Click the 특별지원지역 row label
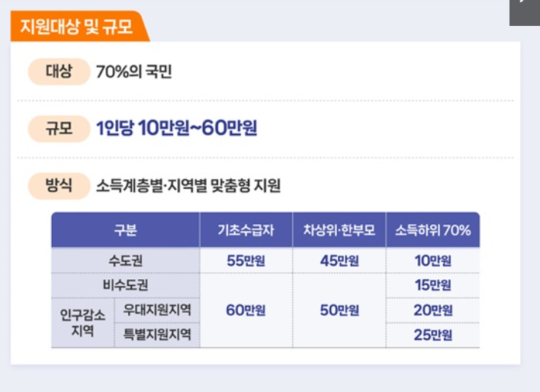Image resolution: width=540 pixels, height=392 pixels. click(157, 335)
